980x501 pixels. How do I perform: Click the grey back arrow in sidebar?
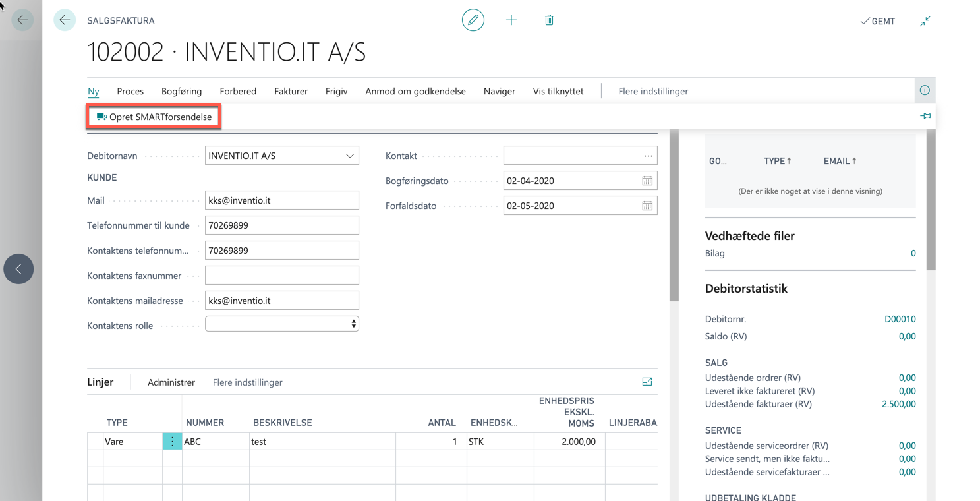coord(22,20)
